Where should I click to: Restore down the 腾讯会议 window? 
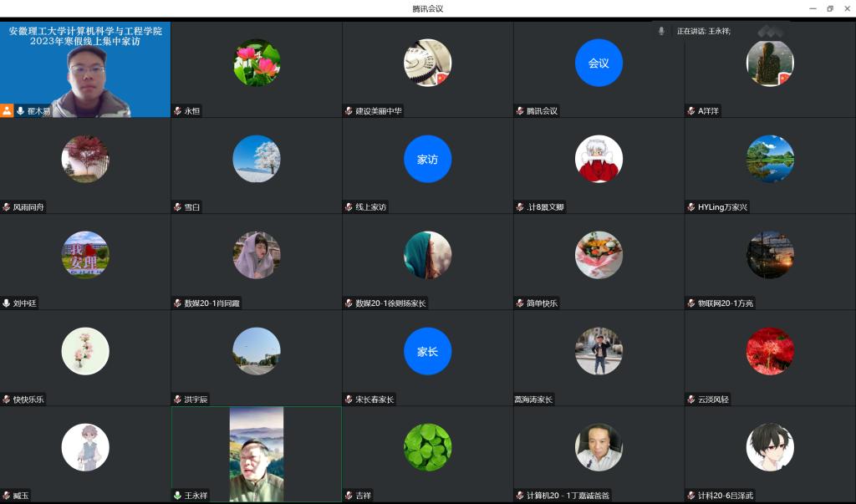point(830,8)
